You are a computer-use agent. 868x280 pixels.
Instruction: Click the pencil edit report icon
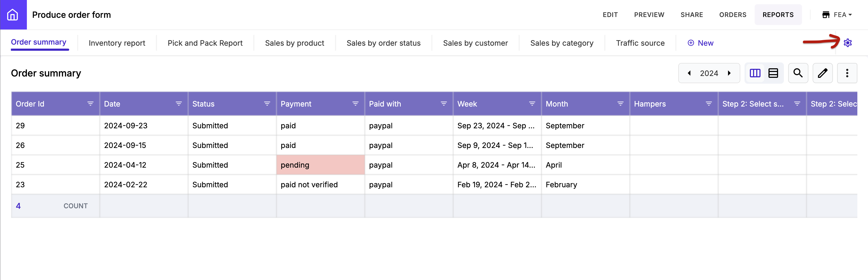pos(822,73)
